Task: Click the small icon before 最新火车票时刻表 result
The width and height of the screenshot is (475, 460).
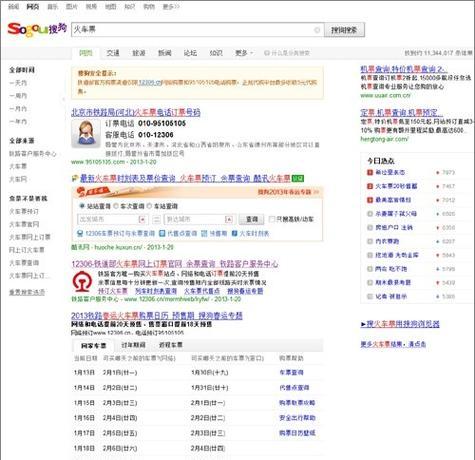Action: tap(75, 179)
